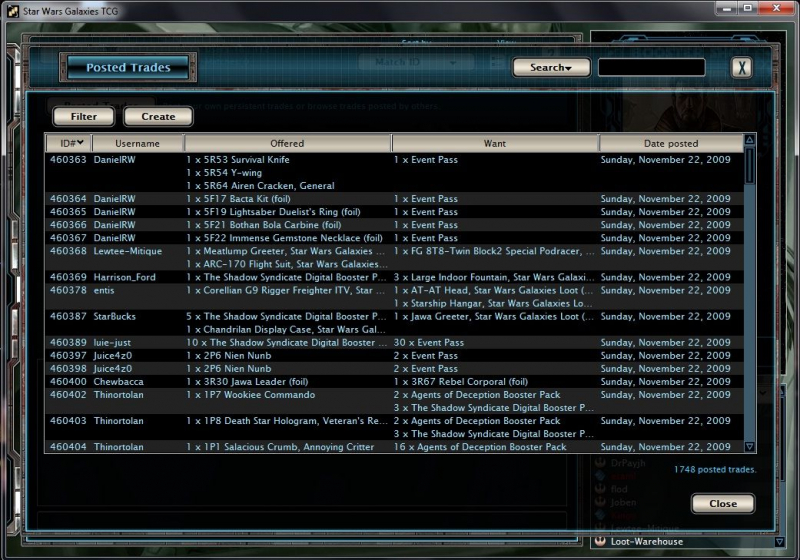Image resolution: width=800 pixels, height=560 pixels.
Task: Click 5R54 Y-wing offered item
Action: pos(224,173)
